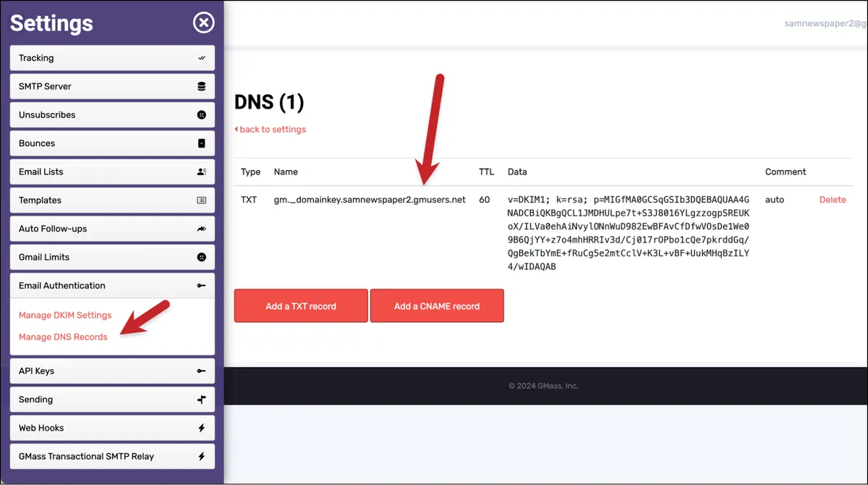Click the SMTP Server database icon

tap(202, 86)
